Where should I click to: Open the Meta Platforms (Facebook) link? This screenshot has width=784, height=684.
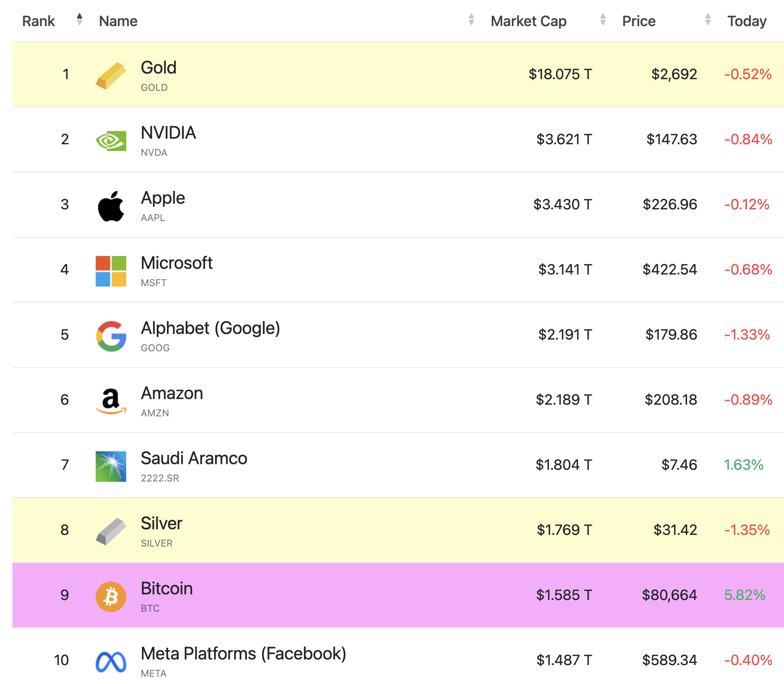[x=243, y=653]
